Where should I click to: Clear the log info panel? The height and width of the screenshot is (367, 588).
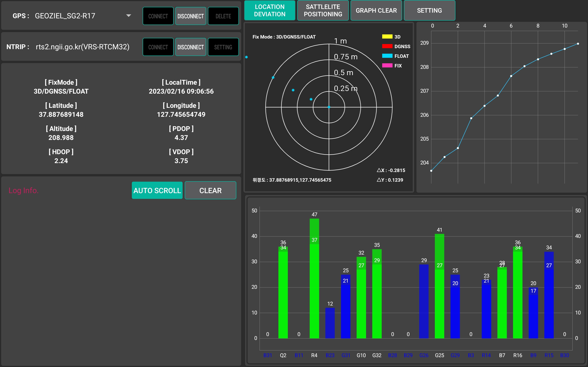(210, 190)
